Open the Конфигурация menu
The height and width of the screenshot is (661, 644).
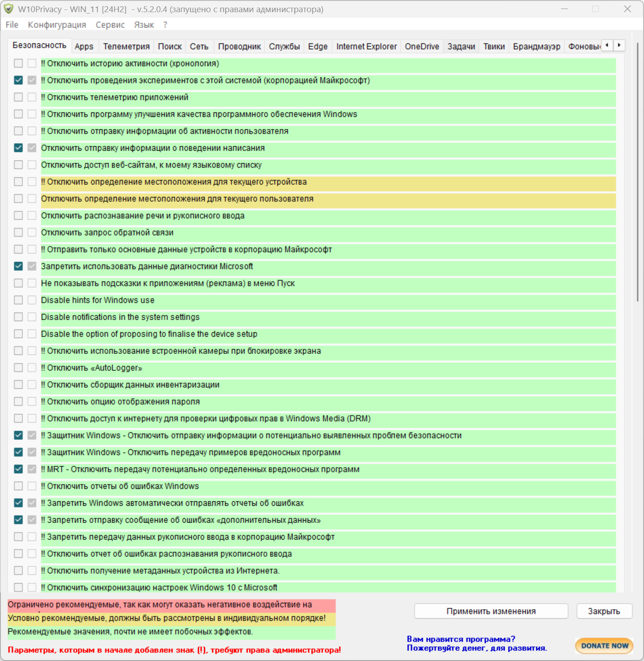pyautogui.click(x=57, y=25)
